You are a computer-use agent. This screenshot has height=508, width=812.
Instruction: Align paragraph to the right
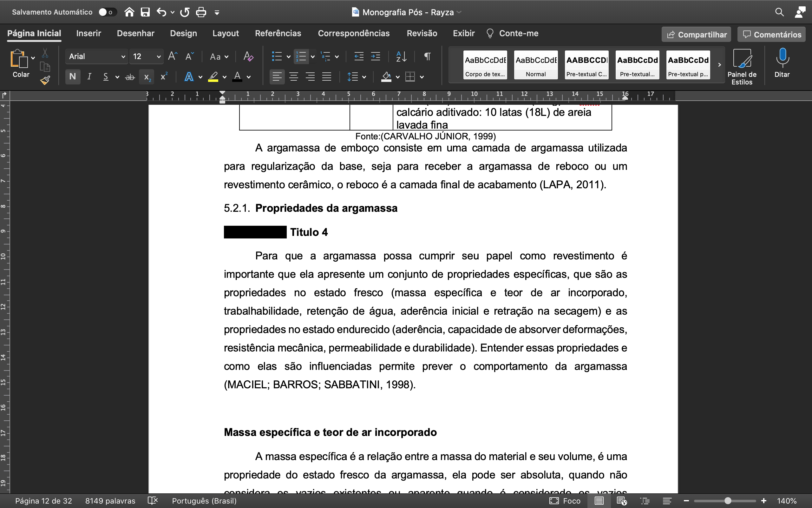pyautogui.click(x=310, y=77)
